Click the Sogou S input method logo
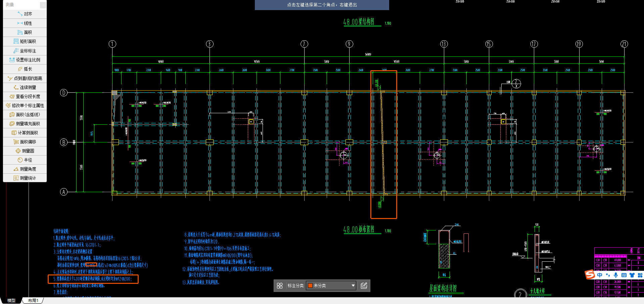 [x=590, y=274]
